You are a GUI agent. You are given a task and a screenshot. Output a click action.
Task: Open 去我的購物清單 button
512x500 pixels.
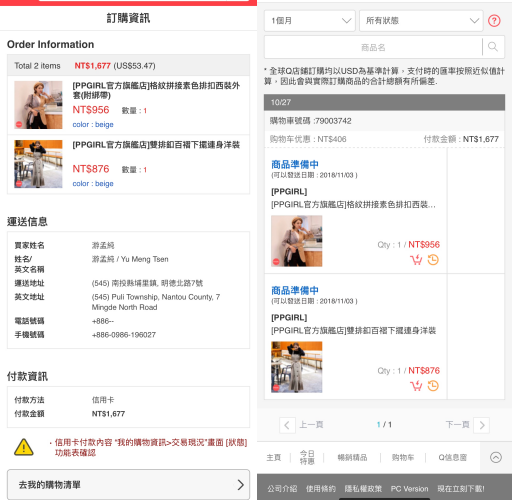(128, 484)
